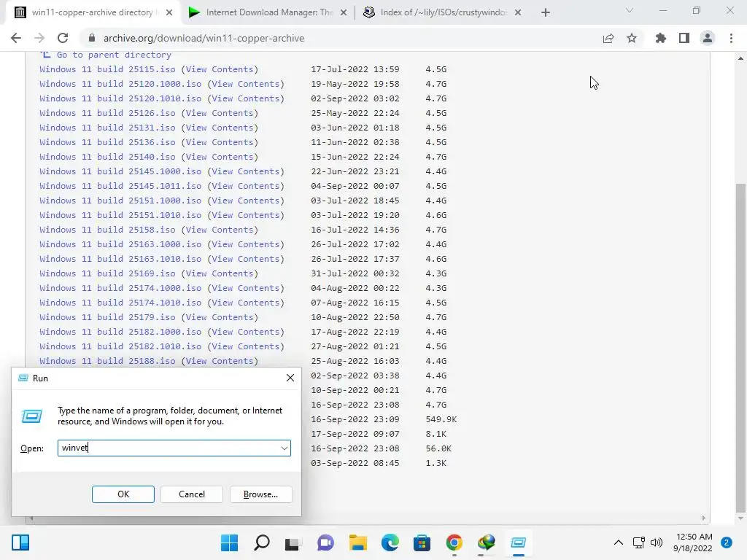Open Windows 11 build 25179.iso link

tap(107, 317)
